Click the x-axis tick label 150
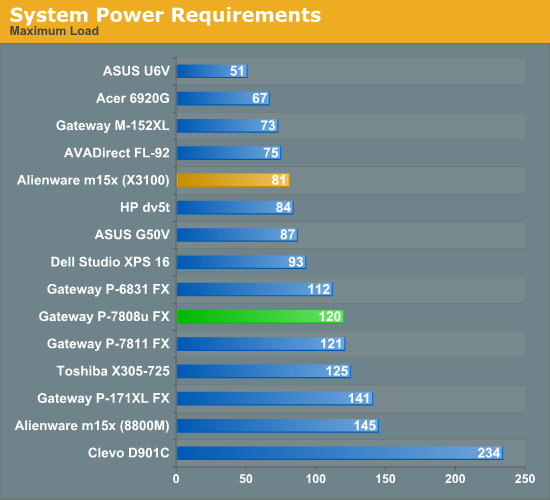Screen dimensions: 550x500 pos(385,479)
